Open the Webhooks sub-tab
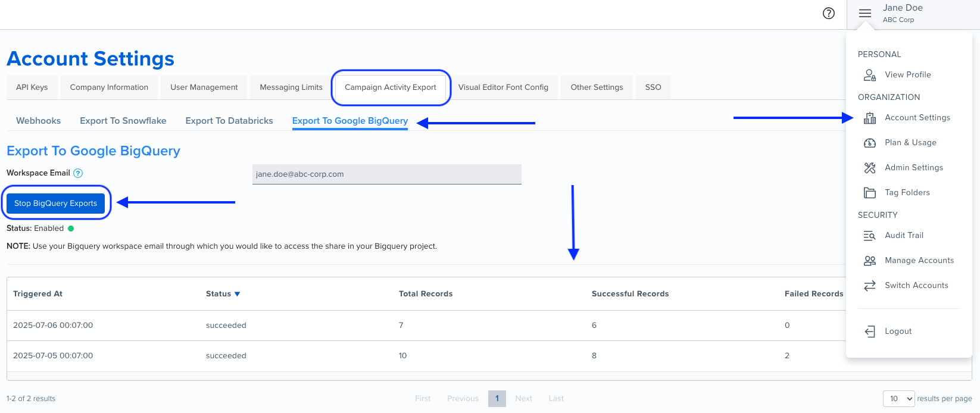The image size is (980, 413). pyautogui.click(x=39, y=121)
